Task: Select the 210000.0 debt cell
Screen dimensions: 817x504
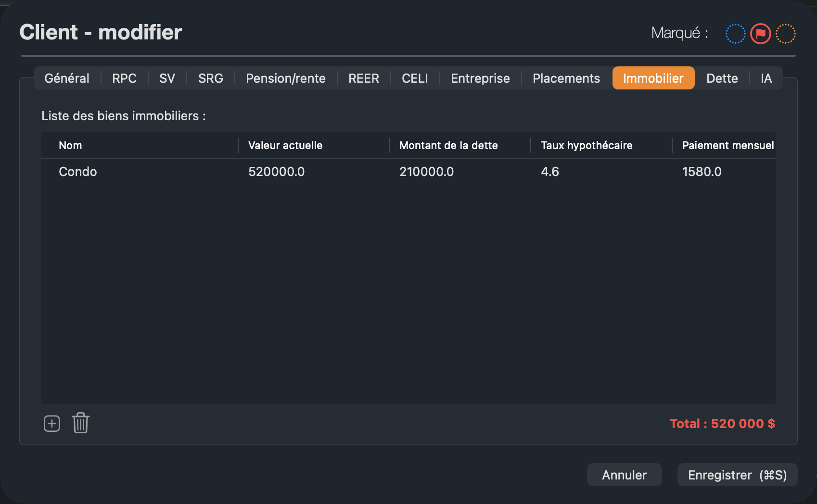Action: point(427,172)
